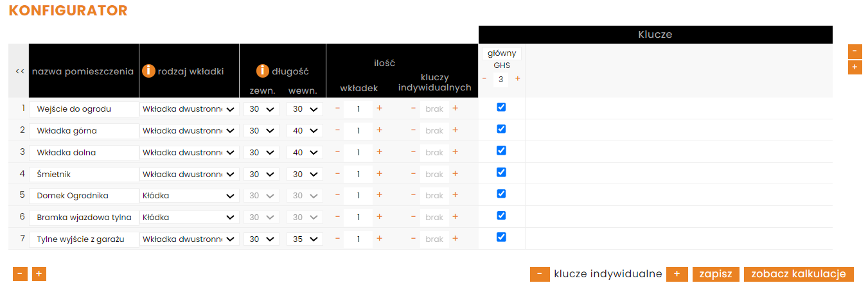Click info icon beside 'długość'
The width and height of the screenshot is (868, 292).
tap(262, 71)
